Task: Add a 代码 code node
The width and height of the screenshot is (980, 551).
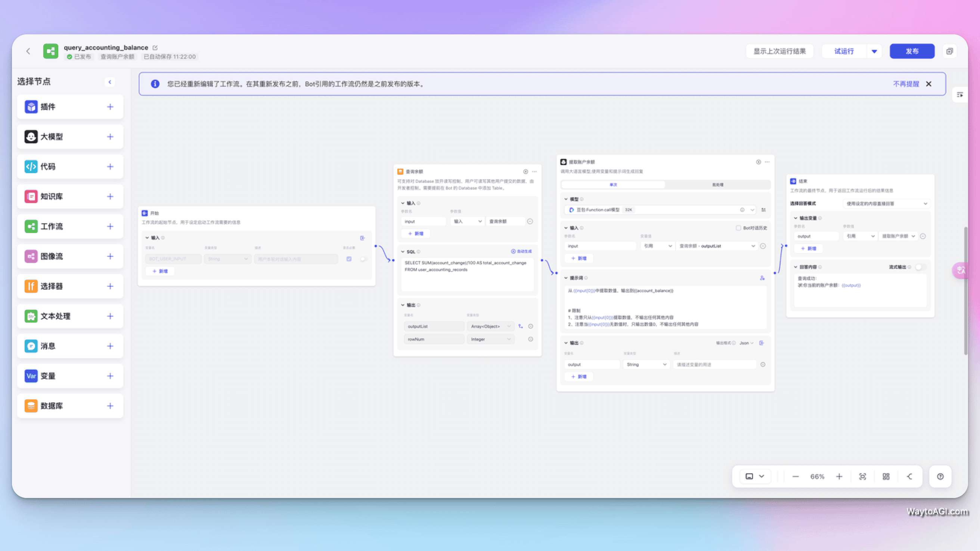Action: [x=110, y=166]
